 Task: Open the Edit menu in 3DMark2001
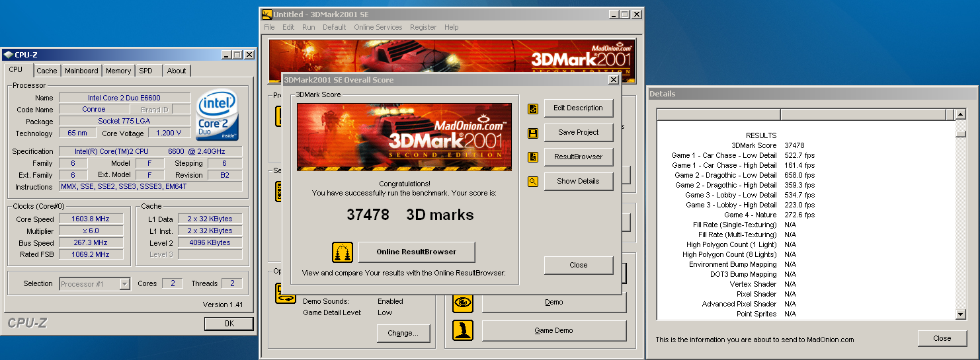coord(288,27)
